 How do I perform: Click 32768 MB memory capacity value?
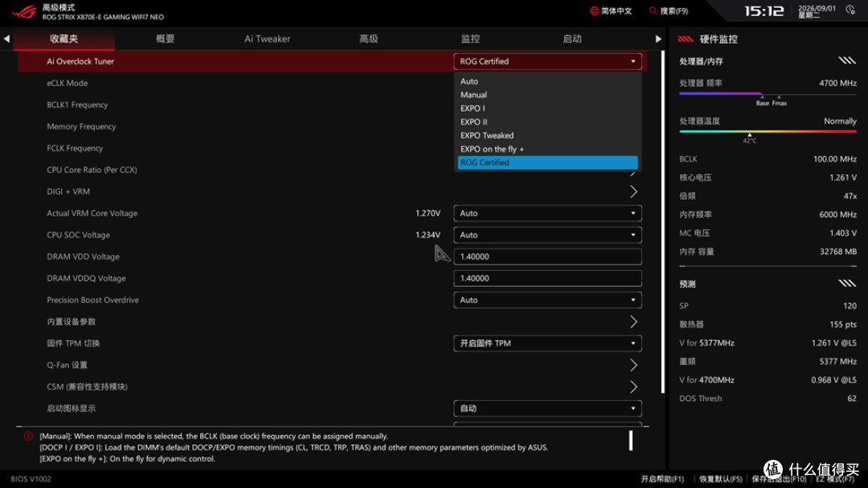[x=838, y=252]
